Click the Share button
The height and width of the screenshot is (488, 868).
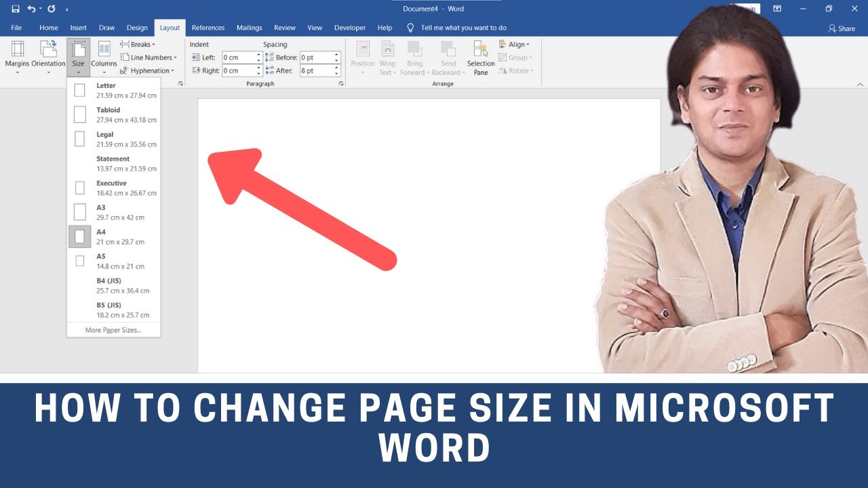pyautogui.click(x=842, y=28)
